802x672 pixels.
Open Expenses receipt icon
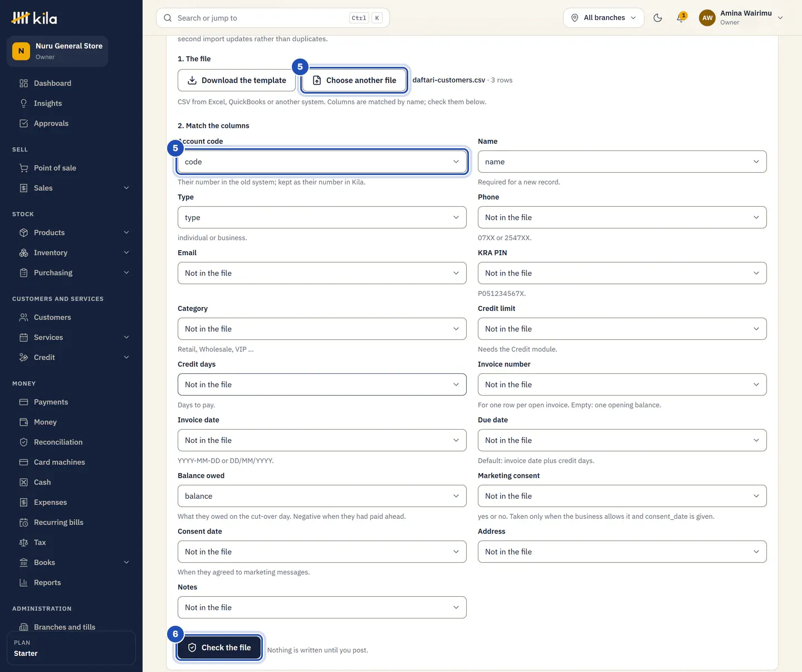point(23,502)
